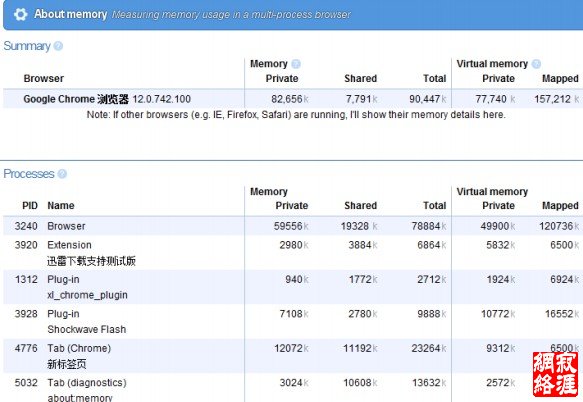Click Shockwave Flash private memory 7108k
The image size is (583, 402).
[x=294, y=314]
